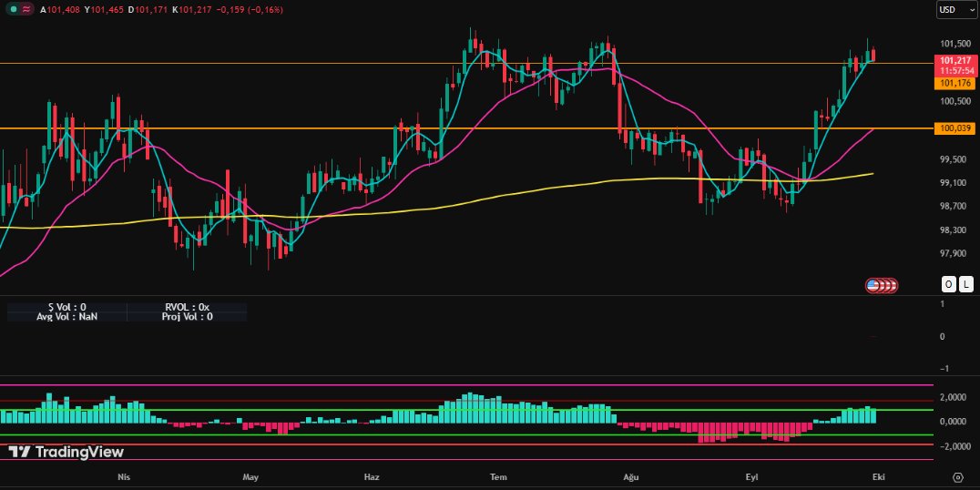Click the 97,900 price axis label
The image size is (980, 490).
tap(954, 253)
